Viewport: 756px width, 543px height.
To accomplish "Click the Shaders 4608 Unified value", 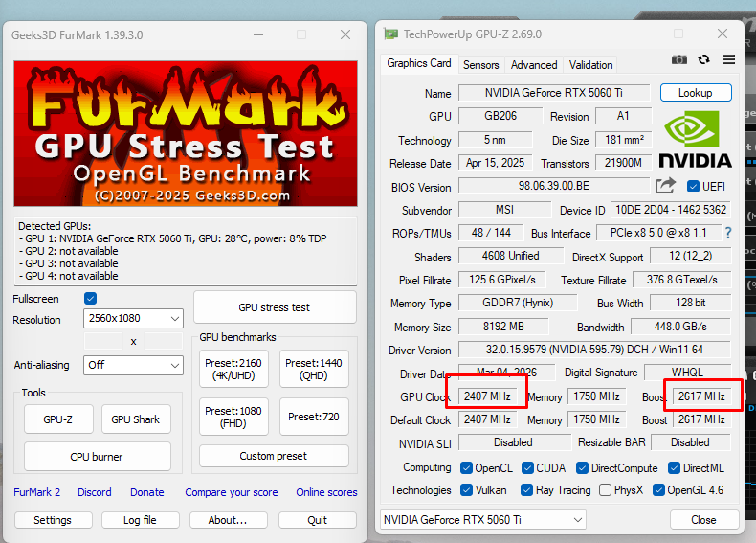I will (511, 256).
